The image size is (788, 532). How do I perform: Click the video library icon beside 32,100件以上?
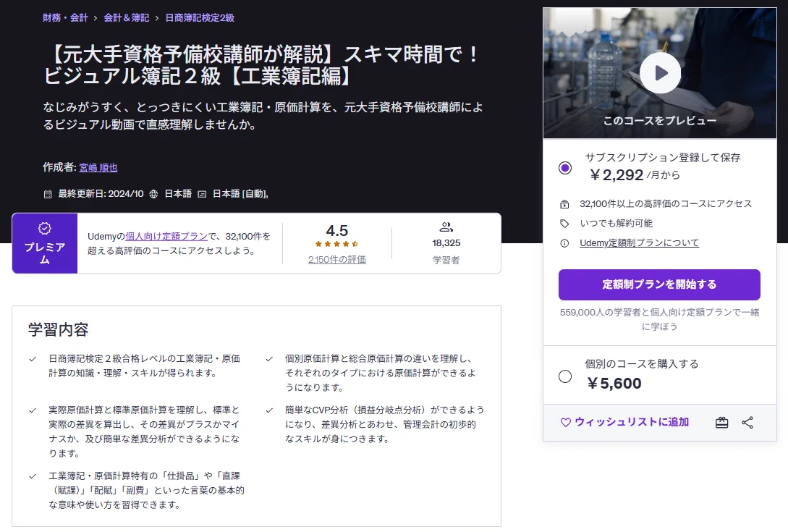(x=564, y=204)
